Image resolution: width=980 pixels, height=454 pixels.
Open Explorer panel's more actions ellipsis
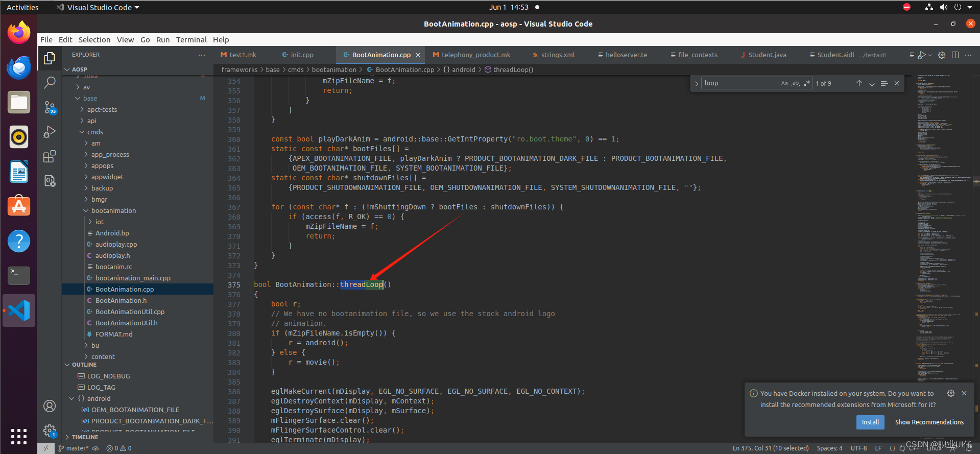point(202,55)
